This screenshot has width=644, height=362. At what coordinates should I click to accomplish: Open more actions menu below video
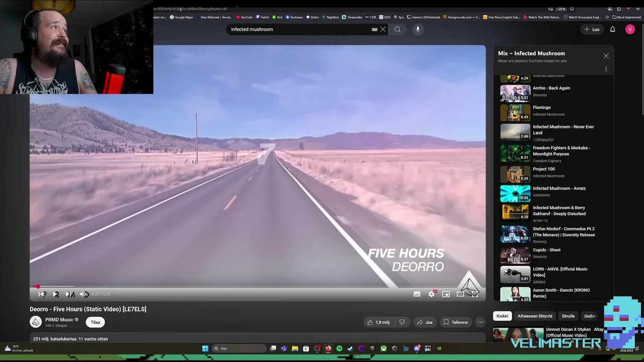tap(480, 322)
